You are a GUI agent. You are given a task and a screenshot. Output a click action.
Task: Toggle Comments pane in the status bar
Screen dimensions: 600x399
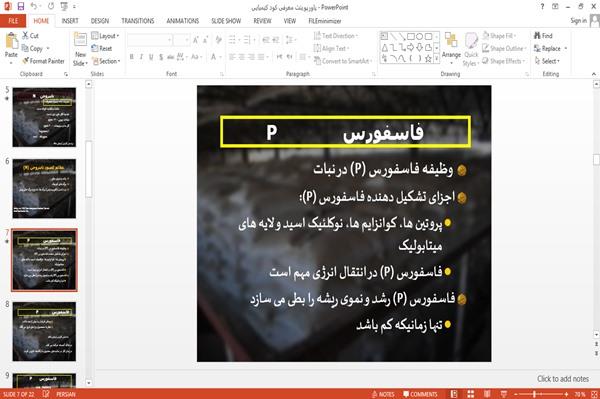pos(420,394)
